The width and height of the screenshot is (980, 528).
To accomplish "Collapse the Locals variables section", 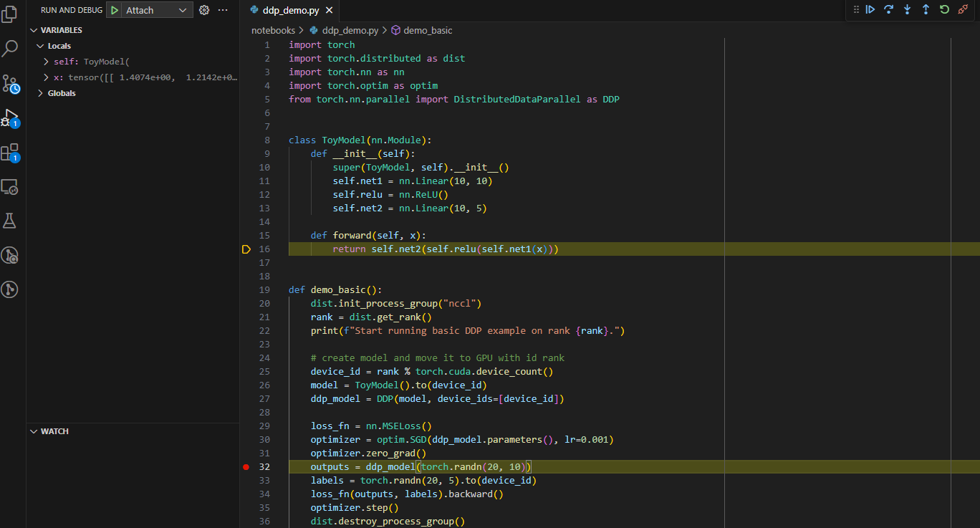I will pos(42,45).
